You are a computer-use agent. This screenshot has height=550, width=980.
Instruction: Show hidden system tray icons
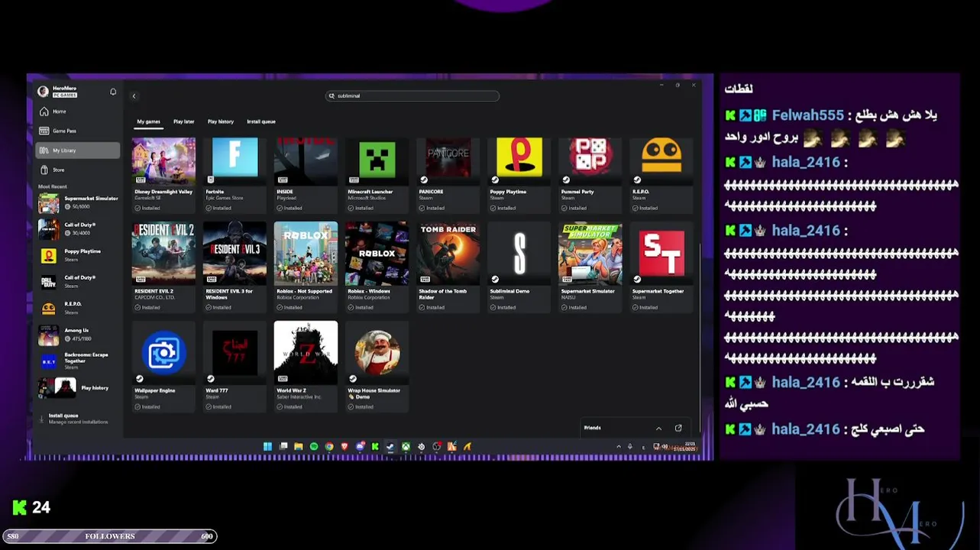tap(619, 447)
